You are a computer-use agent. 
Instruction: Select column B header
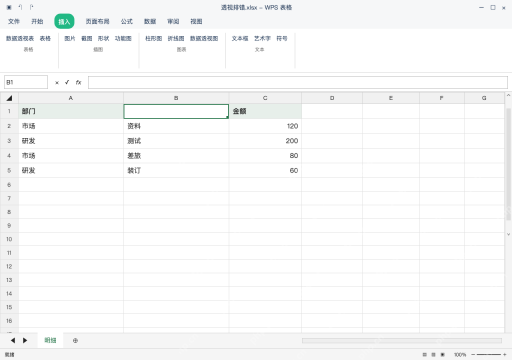176,98
